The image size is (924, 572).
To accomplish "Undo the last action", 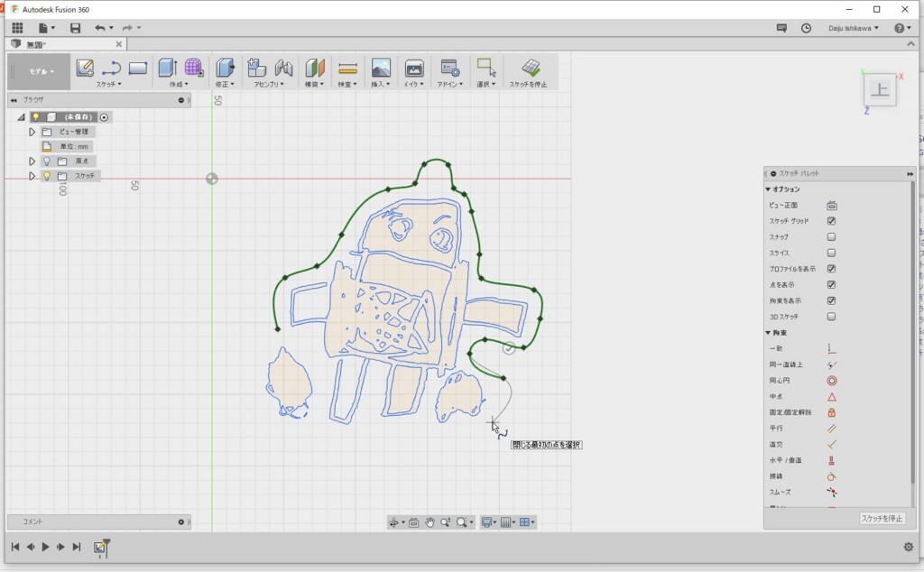I will point(99,28).
